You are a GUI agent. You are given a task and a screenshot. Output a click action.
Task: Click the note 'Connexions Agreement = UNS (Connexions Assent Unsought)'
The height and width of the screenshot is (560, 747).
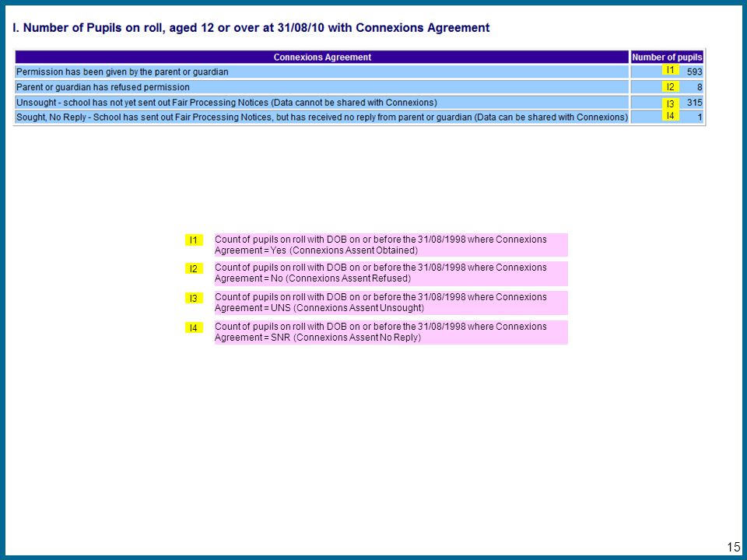point(391,303)
